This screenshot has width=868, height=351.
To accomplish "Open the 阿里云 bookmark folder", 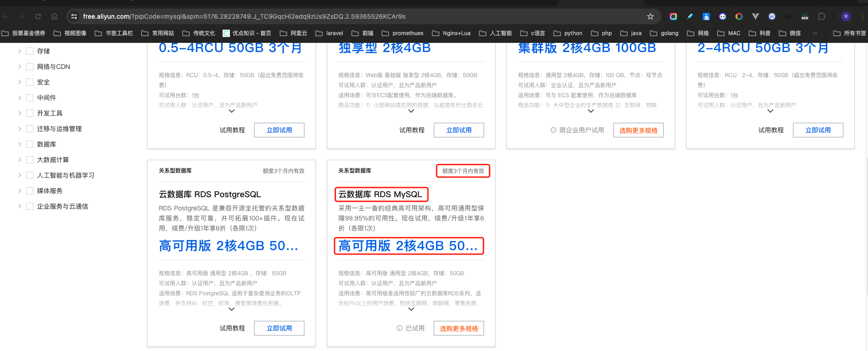I will pyautogui.click(x=293, y=33).
